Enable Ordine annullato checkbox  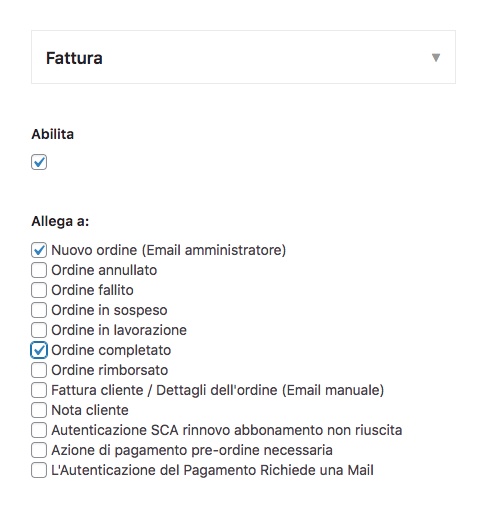[x=39, y=270]
